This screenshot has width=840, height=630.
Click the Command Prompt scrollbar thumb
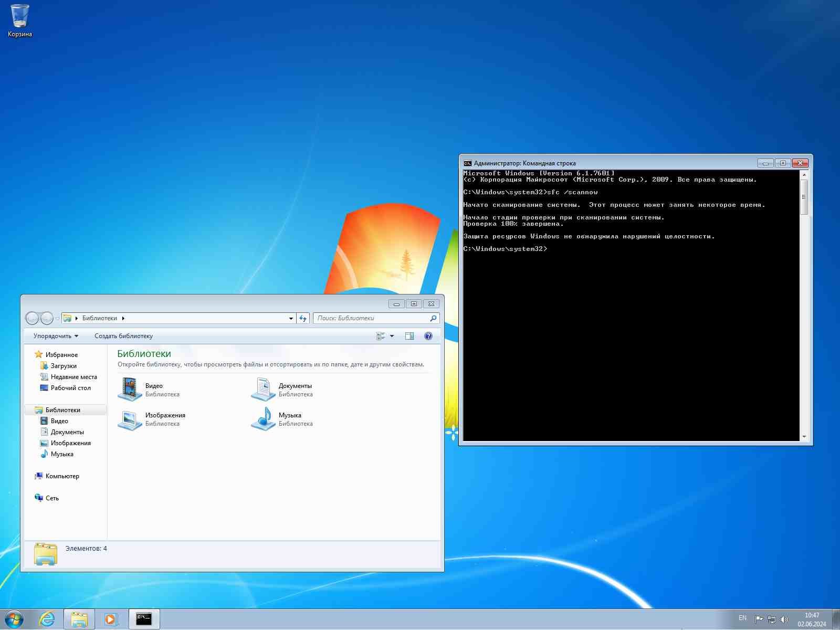[804, 197]
